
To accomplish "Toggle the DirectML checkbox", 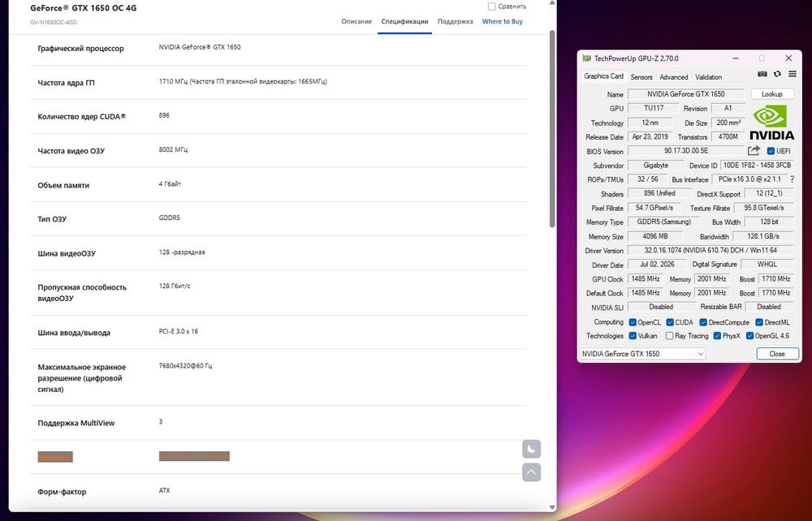I will tap(758, 322).
